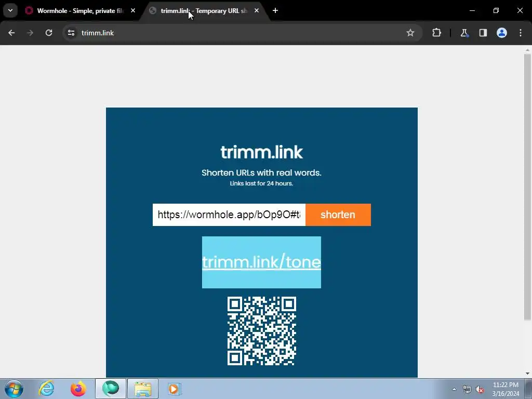Show hidden system tray icons
The height and width of the screenshot is (399, 532).
[x=454, y=389]
